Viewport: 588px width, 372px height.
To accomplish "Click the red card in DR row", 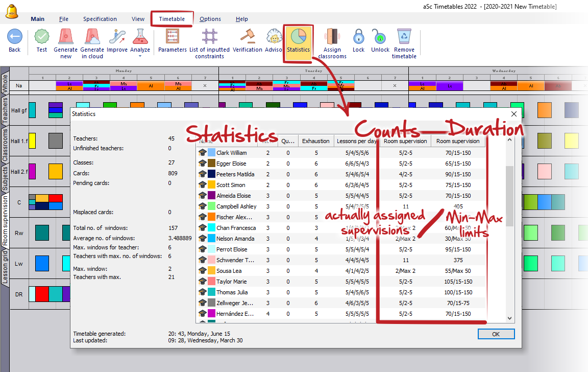I will click(42, 294).
